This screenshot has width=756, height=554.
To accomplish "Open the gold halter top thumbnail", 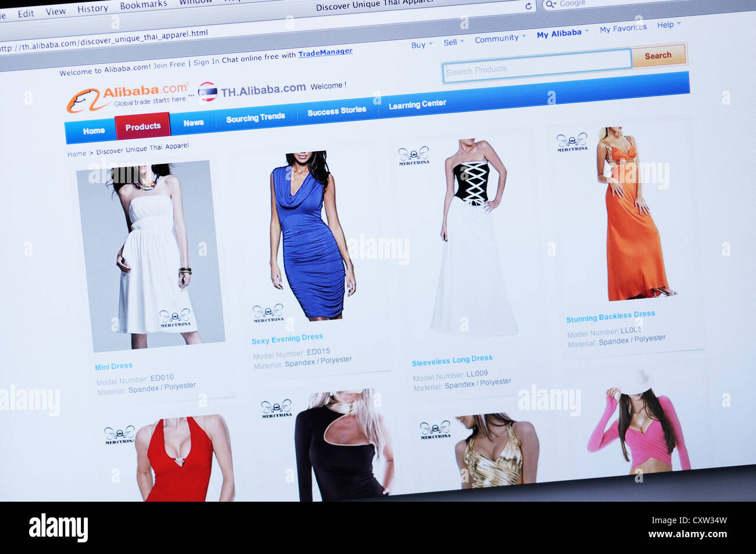I will tap(496, 450).
